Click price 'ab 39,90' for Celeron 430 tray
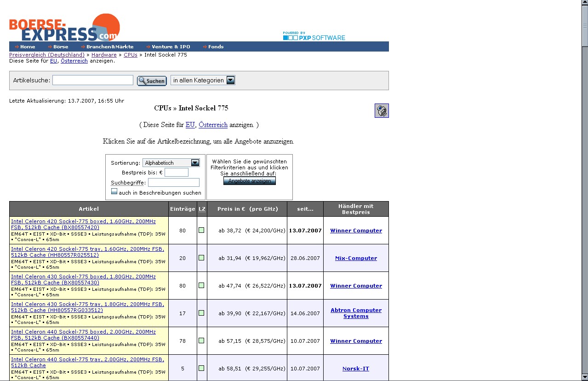 [230, 313]
